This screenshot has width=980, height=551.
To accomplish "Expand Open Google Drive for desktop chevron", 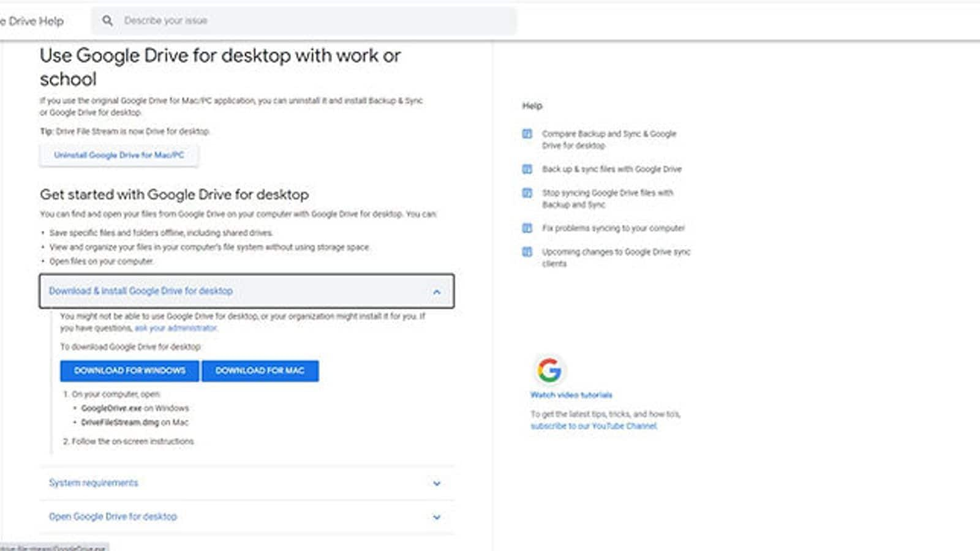I will (x=437, y=517).
